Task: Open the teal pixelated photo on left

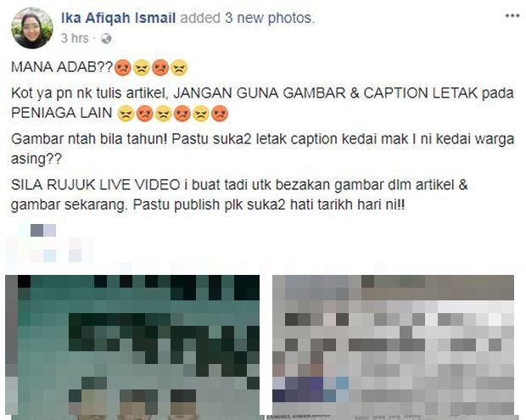Action: coord(132,347)
